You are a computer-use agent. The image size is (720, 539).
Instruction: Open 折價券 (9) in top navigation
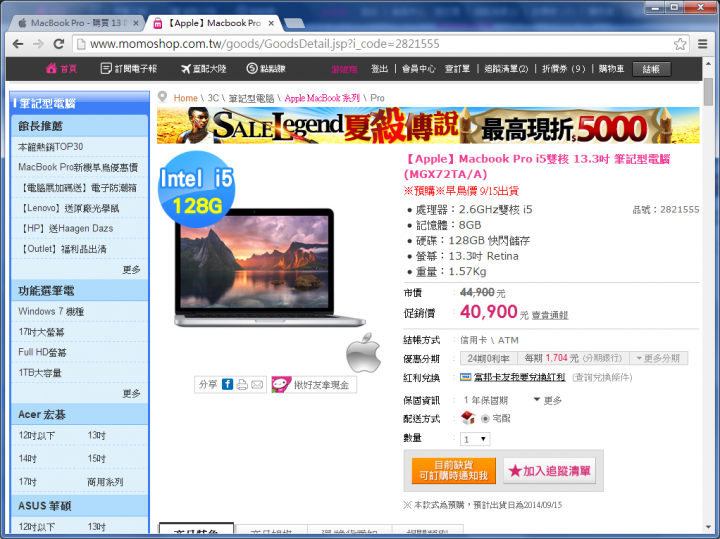pos(563,69)
